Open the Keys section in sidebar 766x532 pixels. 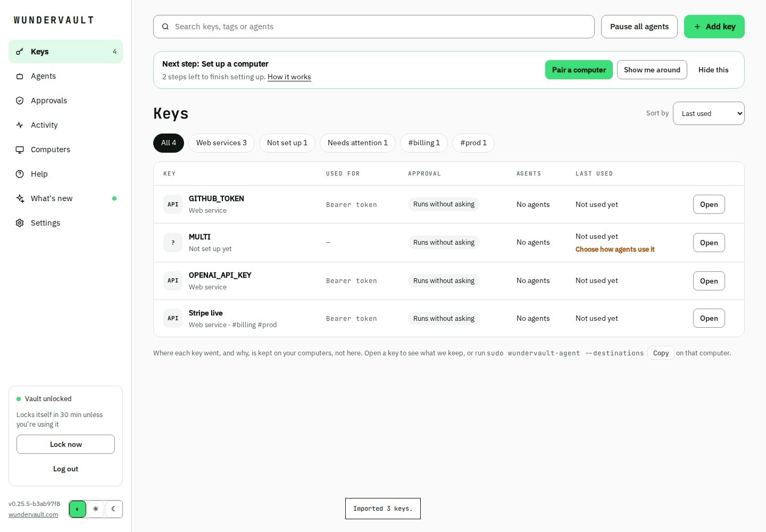coord(65,52)
